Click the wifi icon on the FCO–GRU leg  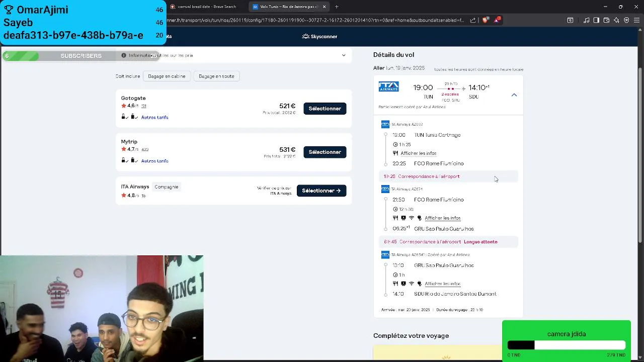pyautogui.click(x=411, y=218)
